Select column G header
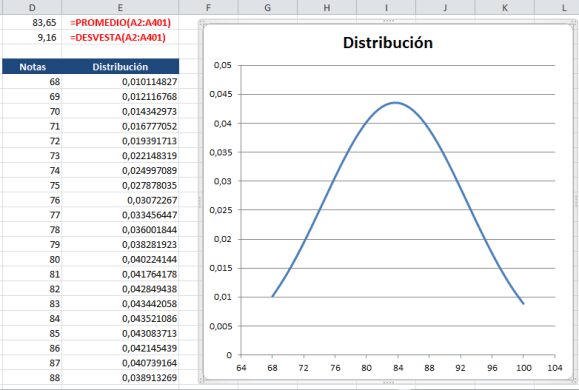The width and height of the screenshot is (579, 390). [x=267, y=7]
